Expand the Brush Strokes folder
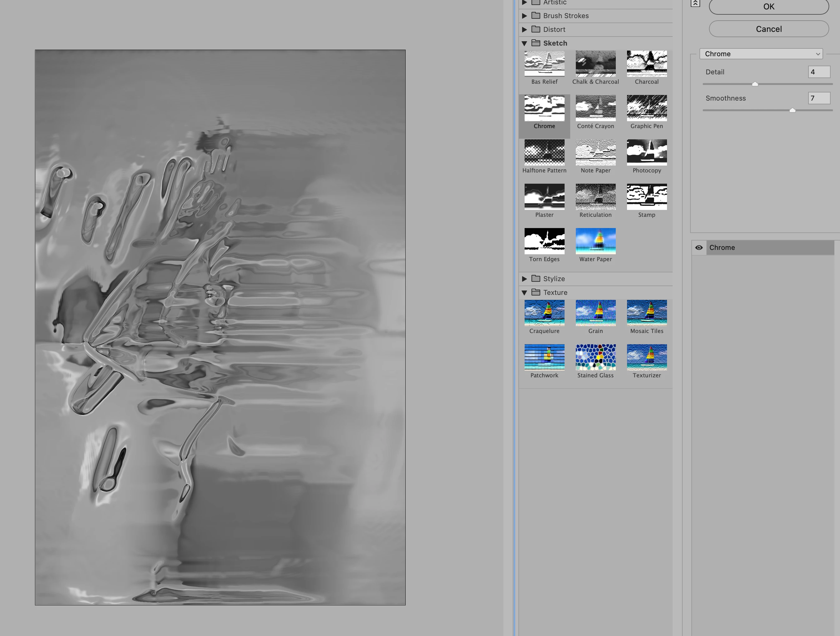This screenshot has height=636, width=840. click(524, 16)
